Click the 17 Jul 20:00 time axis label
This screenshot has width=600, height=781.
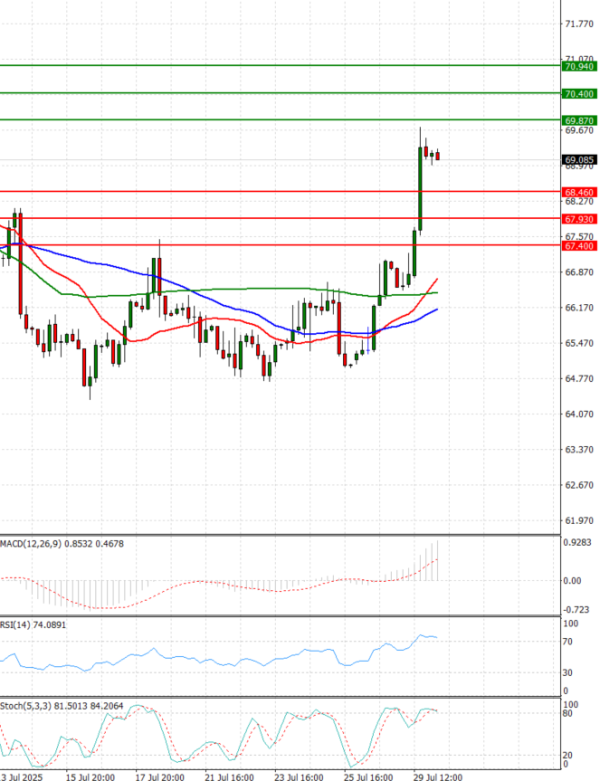click(160, 777)
